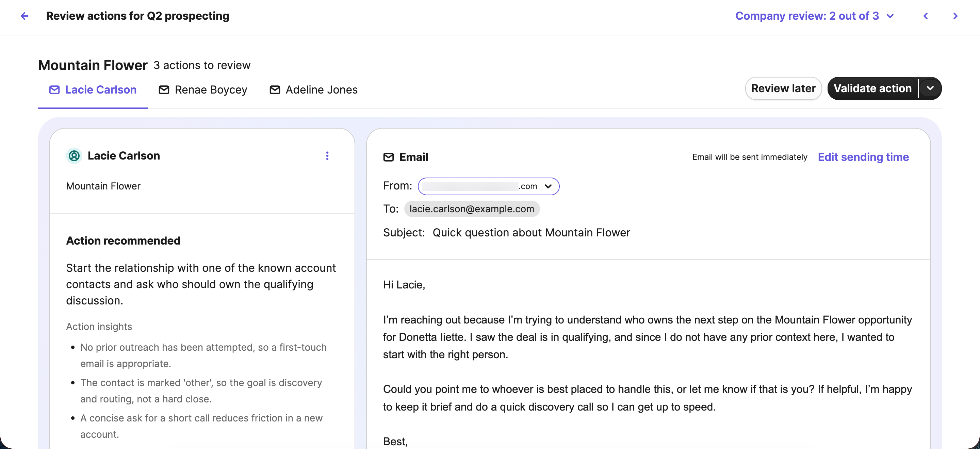Click Email will be sent immediately text
This screenshot has height=449, width=980.
(x=749, y=157)
